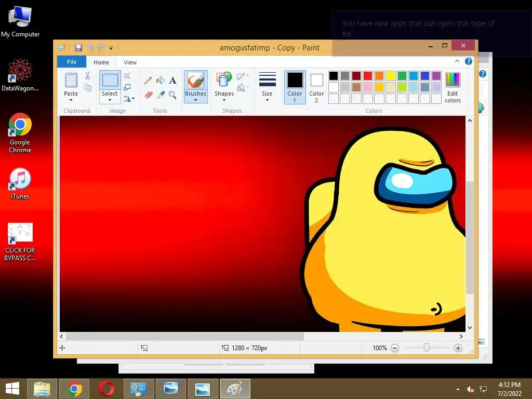532x399 pixels.
Task: Click the taskbar clock showing 4:12 PM
Action: click(509, 389)
